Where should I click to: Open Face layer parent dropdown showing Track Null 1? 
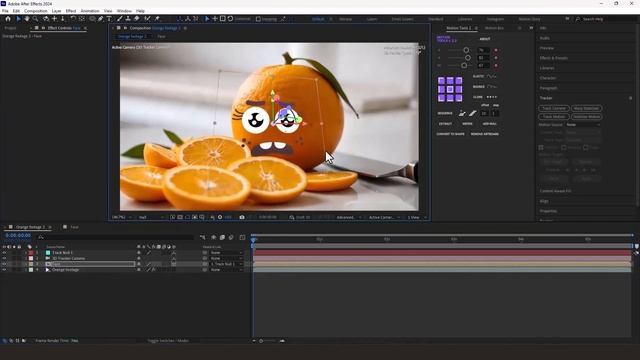click(227, 264)
